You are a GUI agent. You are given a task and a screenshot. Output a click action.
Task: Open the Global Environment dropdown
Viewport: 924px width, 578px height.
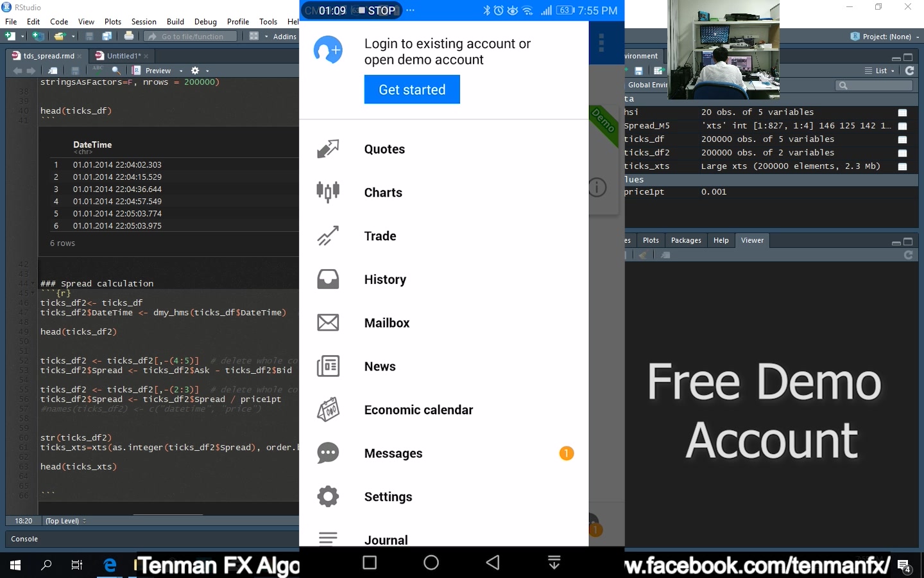pyautogui.click(x=647, y=85)
